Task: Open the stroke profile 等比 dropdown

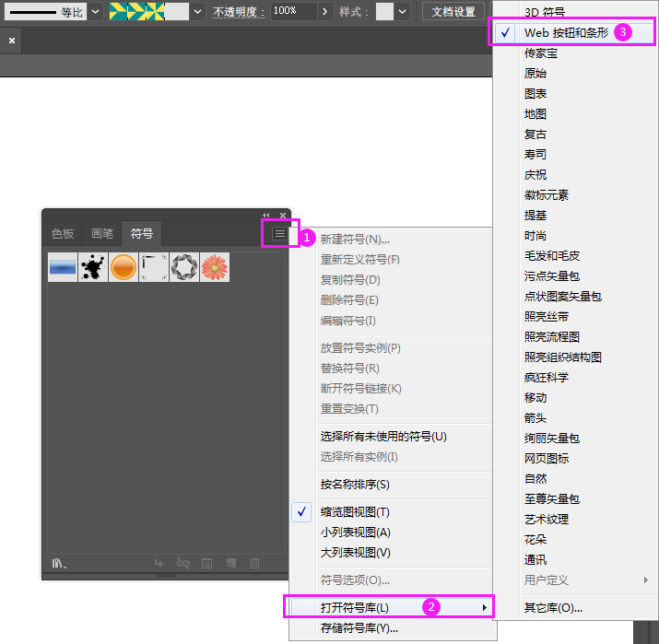Action: 96,12
